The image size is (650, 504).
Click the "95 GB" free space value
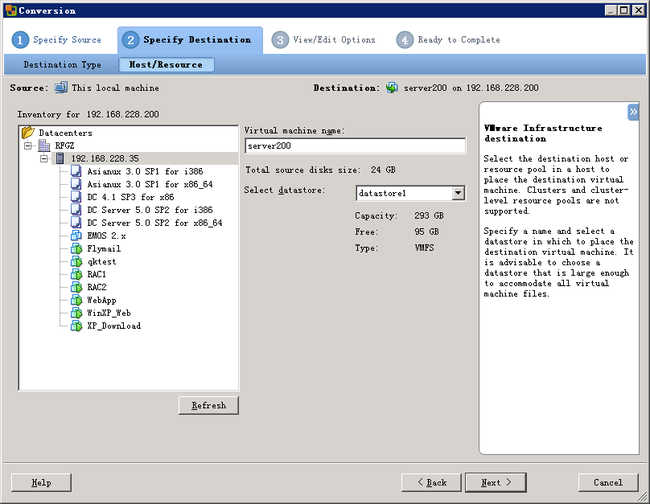[x=427, y=232]
